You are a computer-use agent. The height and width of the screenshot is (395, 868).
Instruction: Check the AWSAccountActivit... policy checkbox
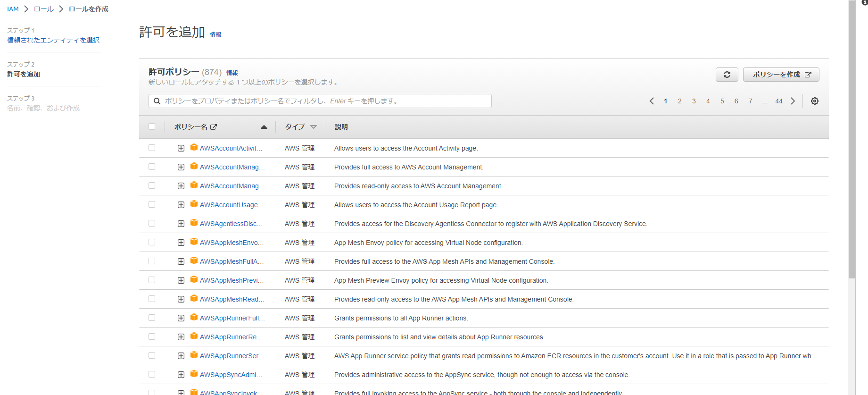[x=152, y=148]
